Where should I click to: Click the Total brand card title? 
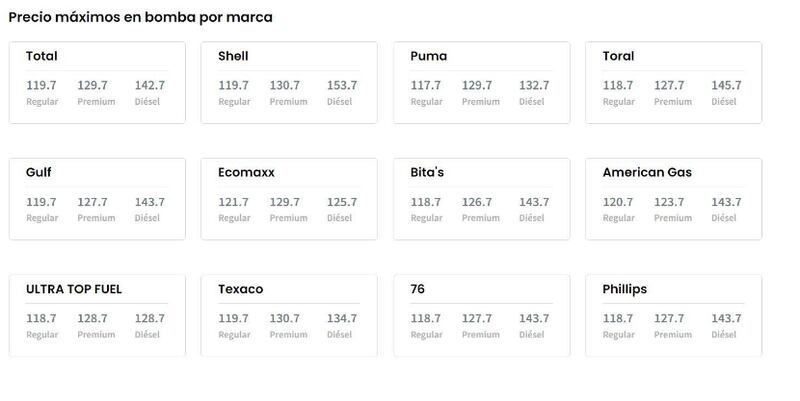point(41,56)
